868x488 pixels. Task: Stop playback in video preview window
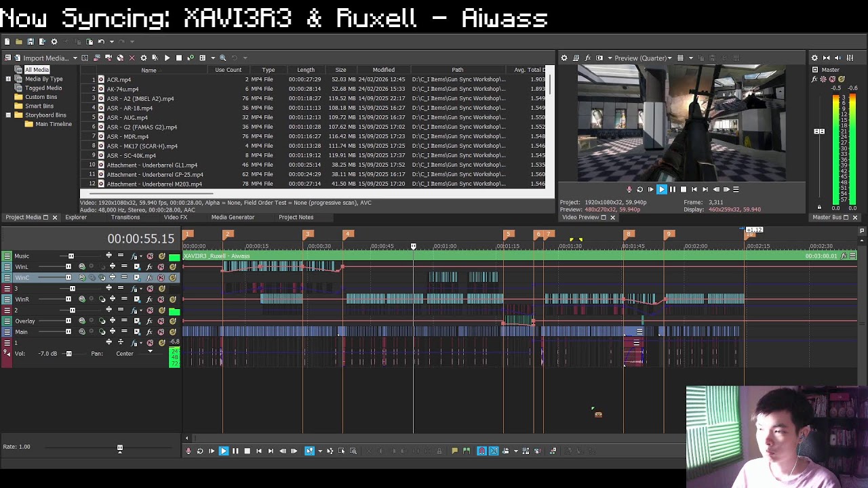tap(683, 190)
